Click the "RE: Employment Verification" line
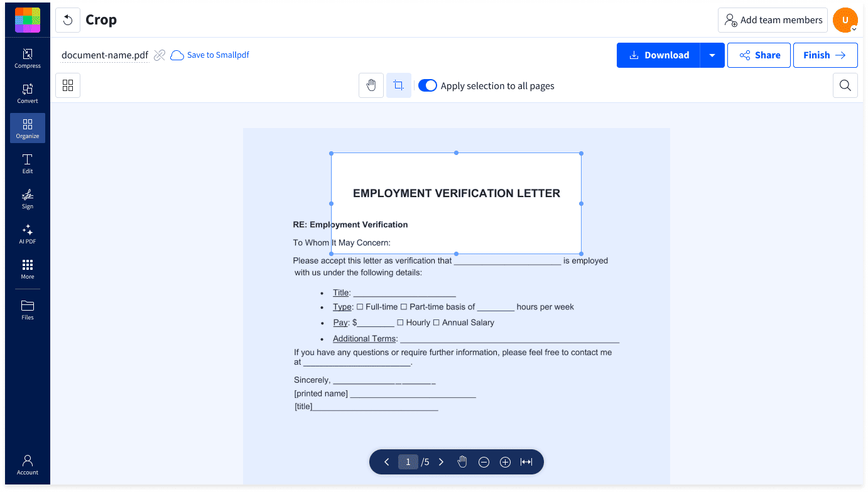868x492 pixels. (350, 225)
